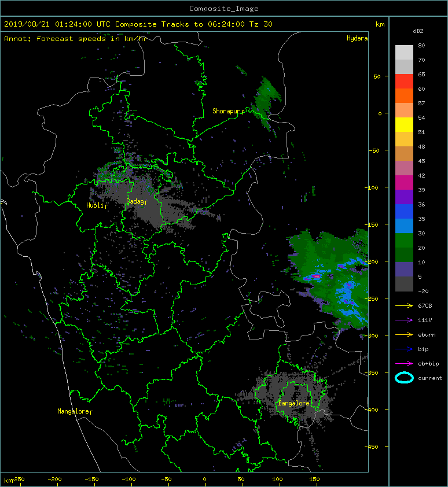Viewport: 448px width, 487px height.
Task: Click the 'Hubli' city label
Action: 95,205
